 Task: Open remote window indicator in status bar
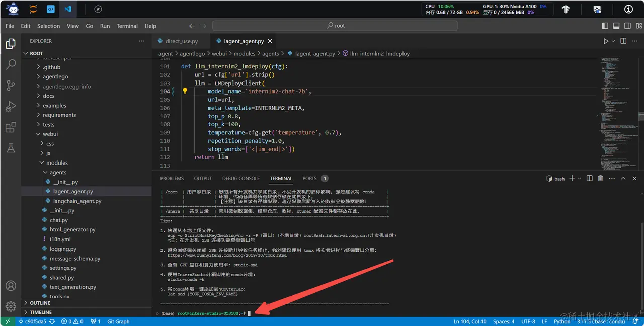(x=8, y=321)
